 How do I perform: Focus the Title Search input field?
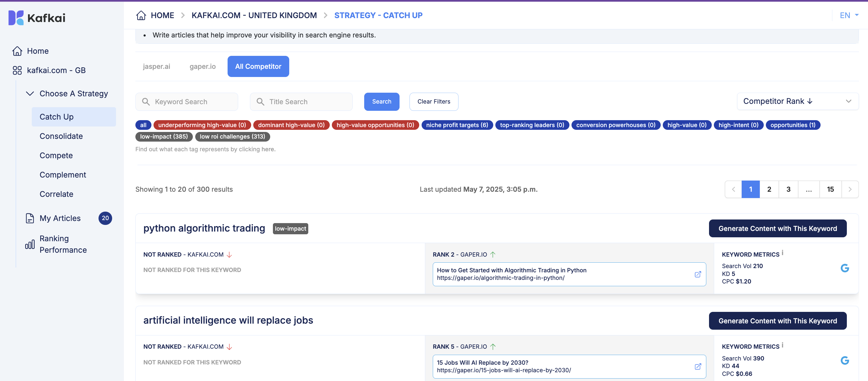coord(301,102)
